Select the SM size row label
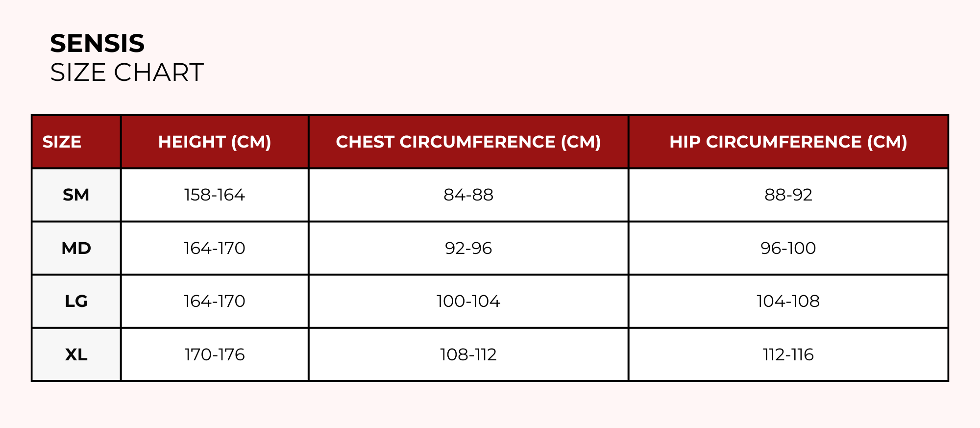The height and width of the screenshot is (428, 980). coord(76,195)
